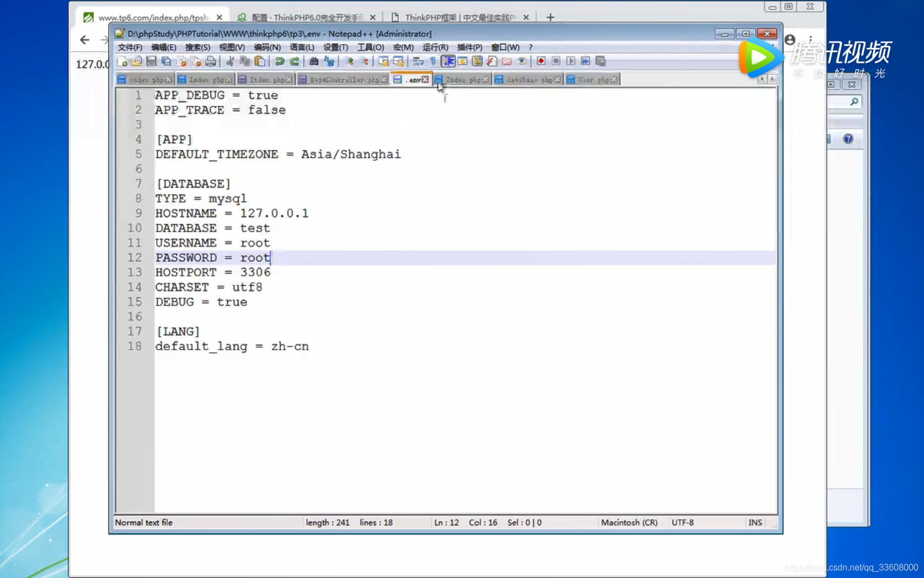This screenshot has width=924, height=578.
Task: Open the ? help menu
Action: click(531, 47)
